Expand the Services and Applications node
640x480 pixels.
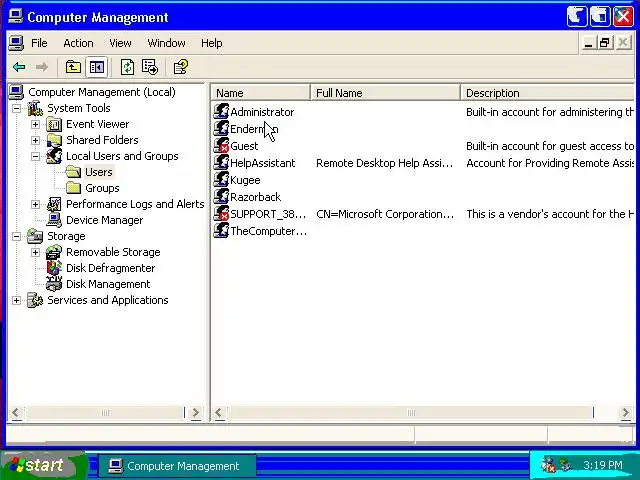16,300
